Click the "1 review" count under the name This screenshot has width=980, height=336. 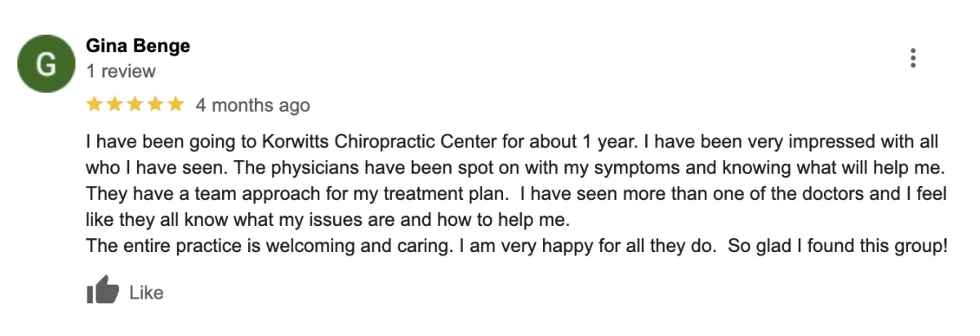[121, 72]
